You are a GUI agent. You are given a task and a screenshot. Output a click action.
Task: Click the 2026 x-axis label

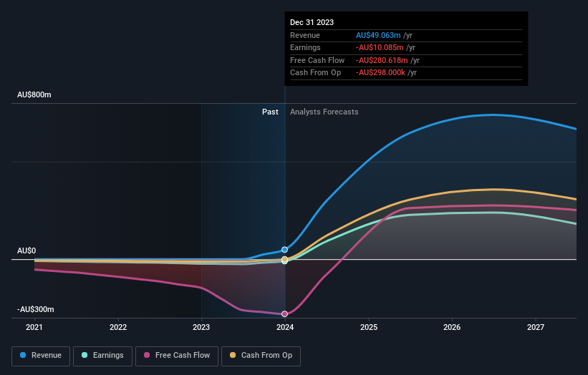(x=452, y=327)
